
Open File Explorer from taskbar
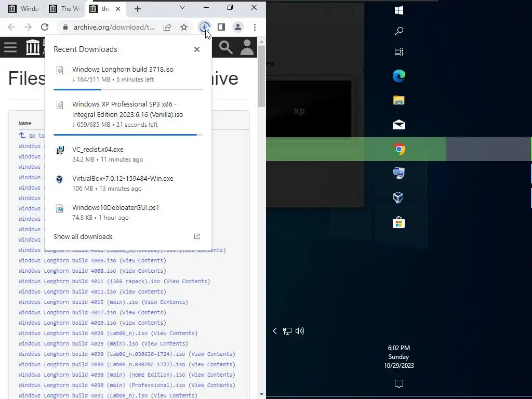[x=399, y=100]
